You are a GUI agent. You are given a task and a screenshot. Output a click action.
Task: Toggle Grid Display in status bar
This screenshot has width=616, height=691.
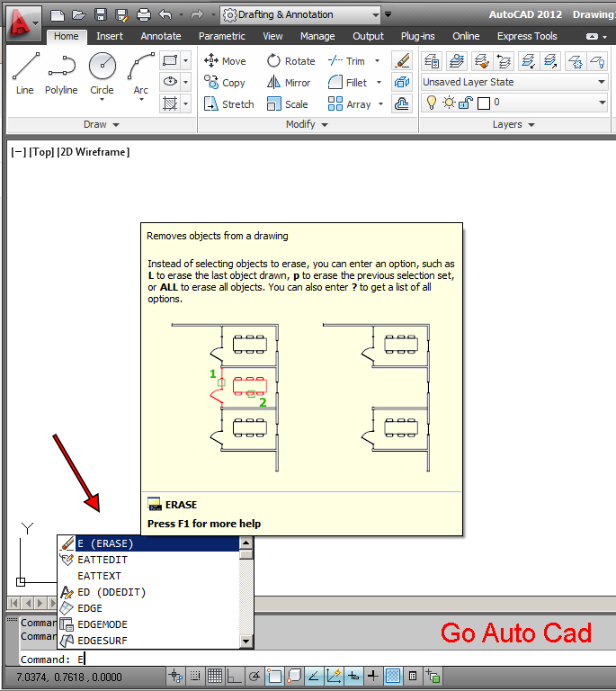pyautogui.click(x=215, y=676)
